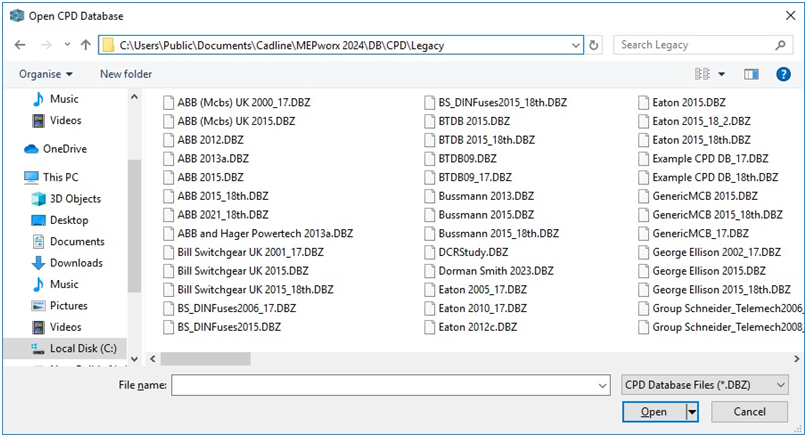Open view options dropdown arrow
Viewport: 806px width, 436px height.
(722, 74)
